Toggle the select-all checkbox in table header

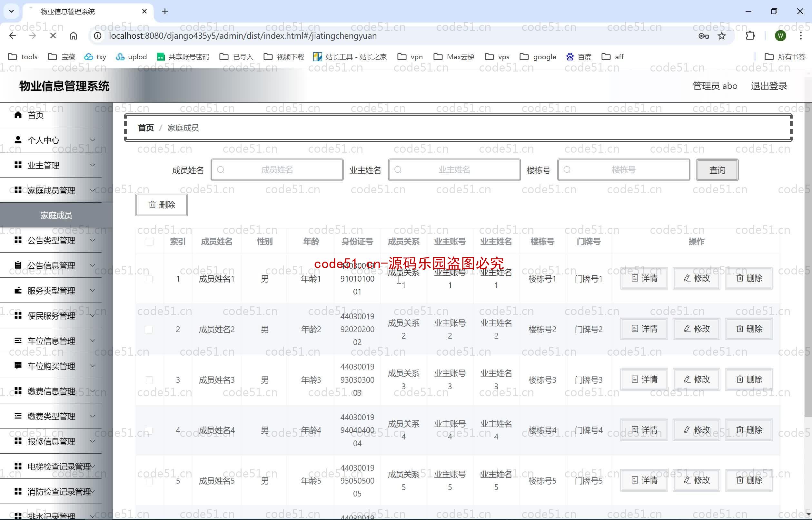click(x=149, y=241)
